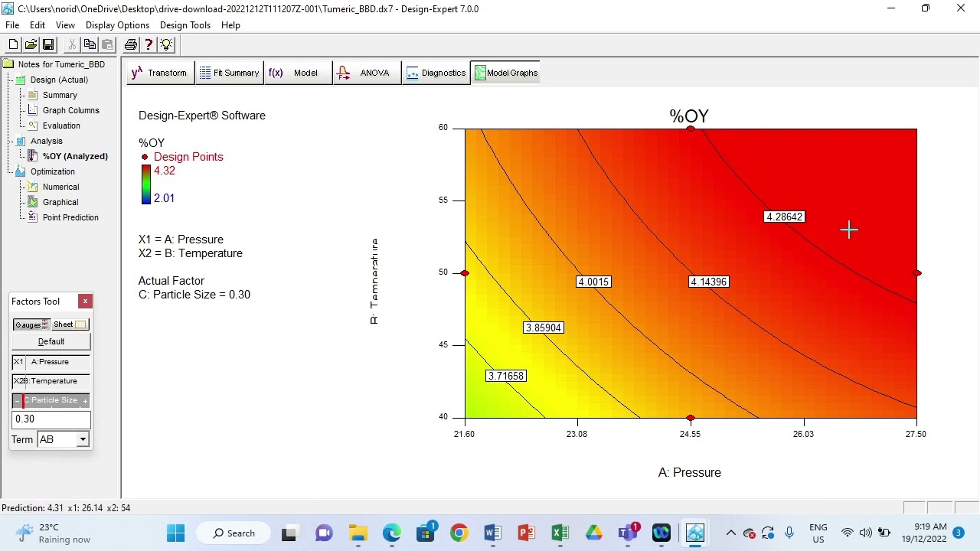Image resolution: width=980 pixels, height=551 pixels.
Task: Click the Open file toolbar icon
Action: click(31, 45)
